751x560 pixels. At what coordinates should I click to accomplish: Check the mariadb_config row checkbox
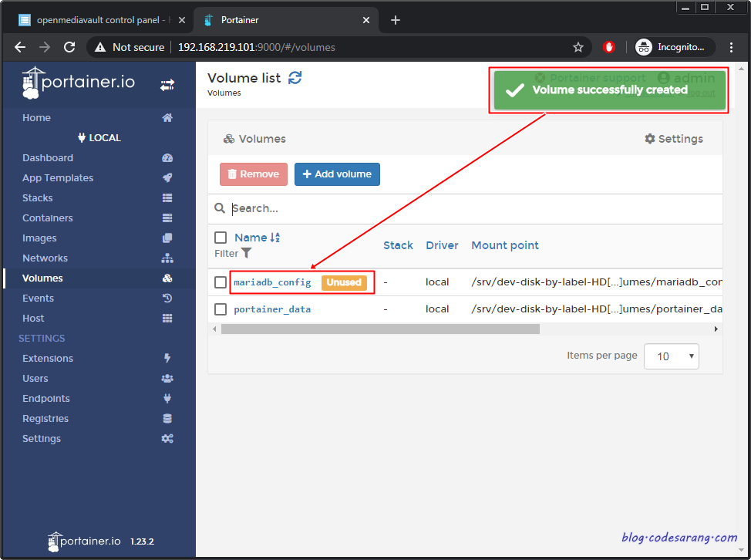[221, 282]
